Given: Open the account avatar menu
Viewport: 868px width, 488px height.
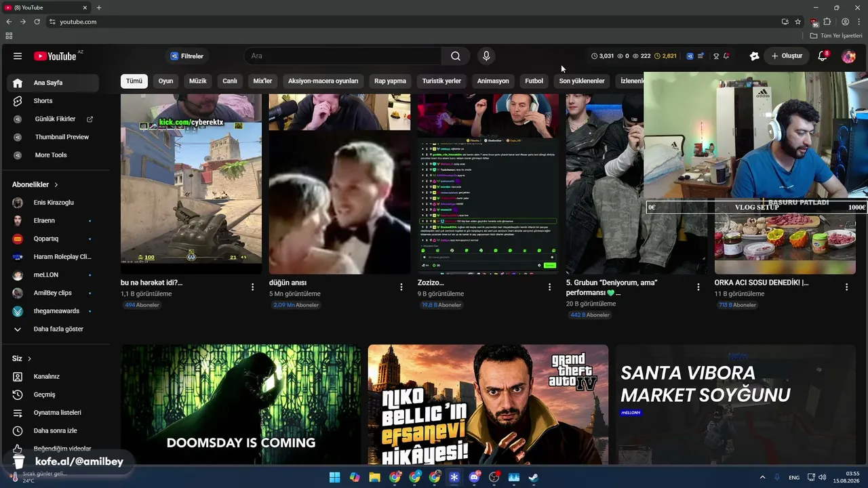Looking at the screenshot, I should tap(848, 56).
